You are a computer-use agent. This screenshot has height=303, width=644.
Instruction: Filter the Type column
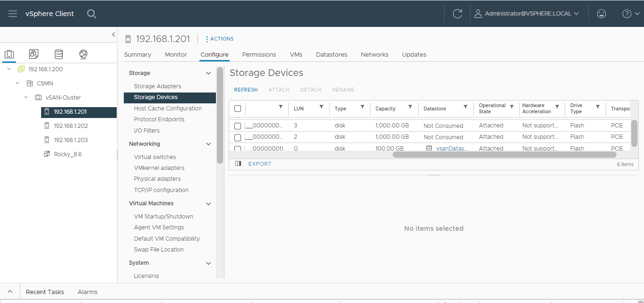click(x=362, y=107)
